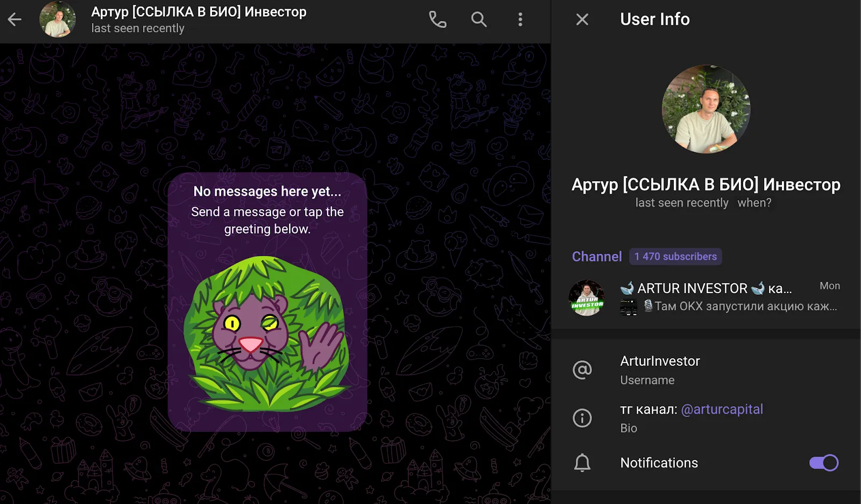The width and height of the screenshot is (861, 504).
Task: Open small profile avatar in chat header
Action: pos(58,20)
